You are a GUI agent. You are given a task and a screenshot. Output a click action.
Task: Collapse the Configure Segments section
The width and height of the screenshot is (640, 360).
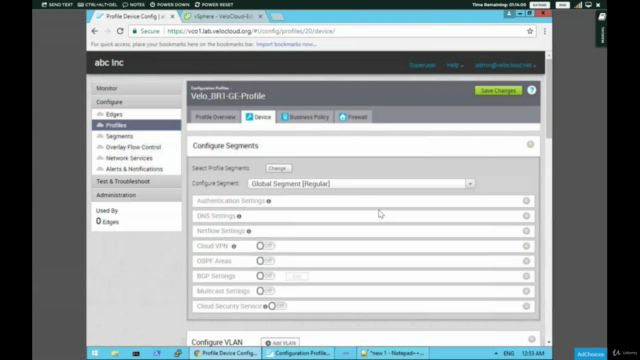pos(530,144)
